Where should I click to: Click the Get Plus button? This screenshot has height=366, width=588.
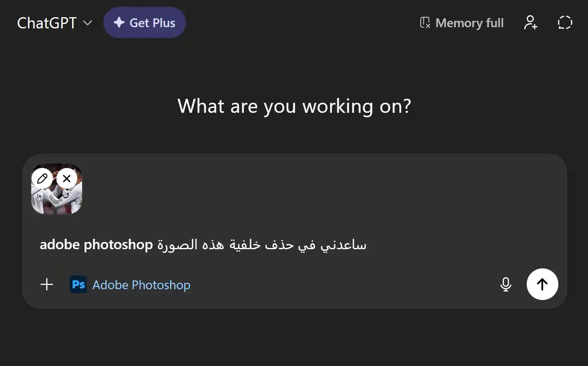coord(145,22)
